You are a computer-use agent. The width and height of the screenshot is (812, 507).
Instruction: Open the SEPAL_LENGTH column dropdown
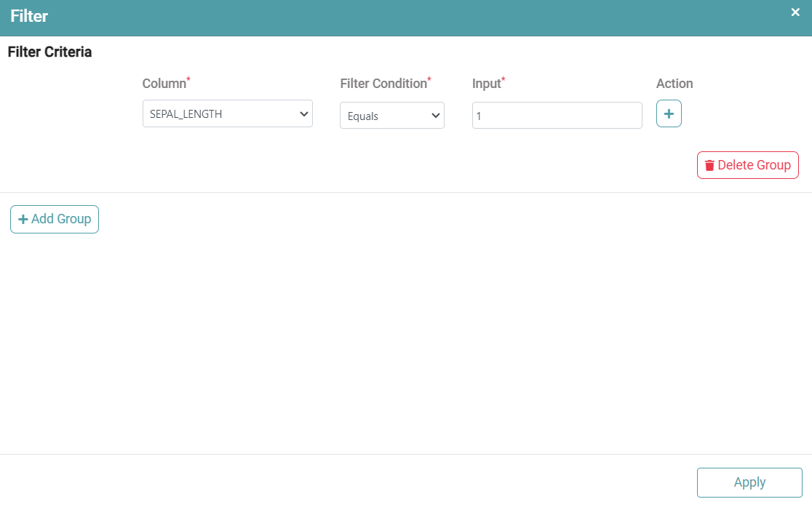tap(227, 114)
